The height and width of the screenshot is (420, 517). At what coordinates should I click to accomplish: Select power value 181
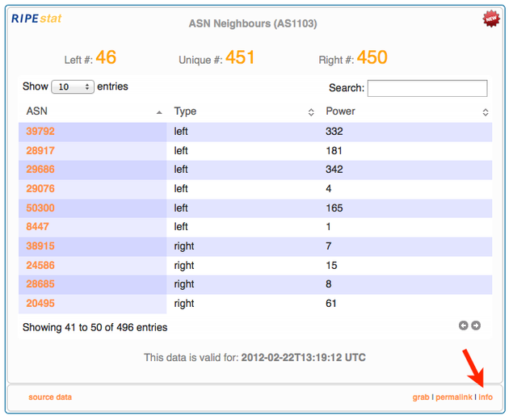click(334, 151)
